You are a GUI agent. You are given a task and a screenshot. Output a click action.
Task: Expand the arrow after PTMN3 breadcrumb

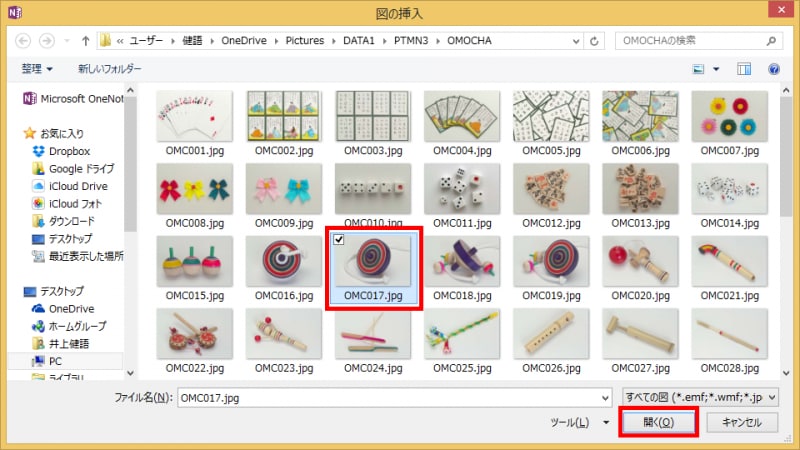tap(438, 41)
